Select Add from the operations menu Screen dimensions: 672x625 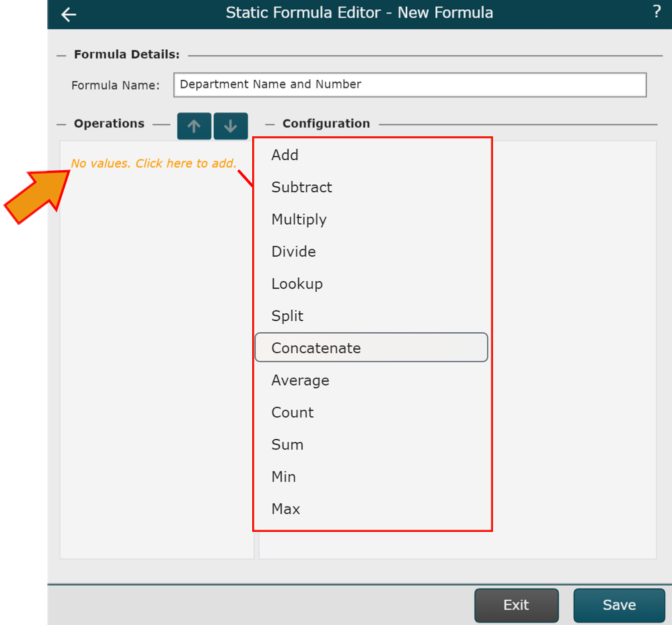[285, 155]
